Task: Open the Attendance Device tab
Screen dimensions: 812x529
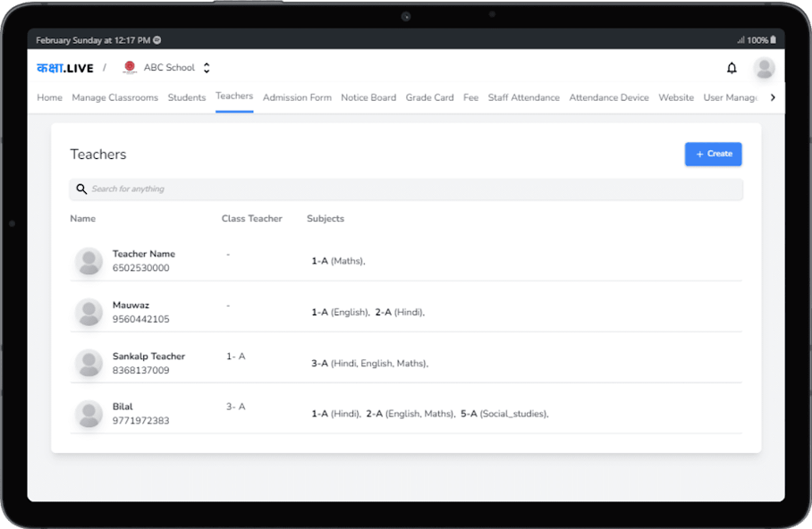Action: click(x=609, y=97)
